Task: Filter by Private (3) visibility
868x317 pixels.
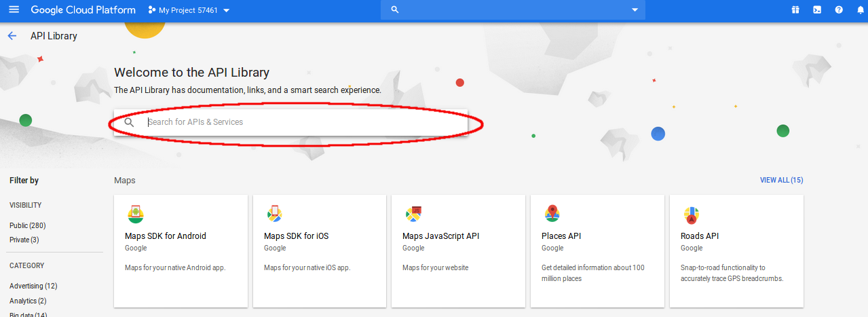Action: [24, 240]
